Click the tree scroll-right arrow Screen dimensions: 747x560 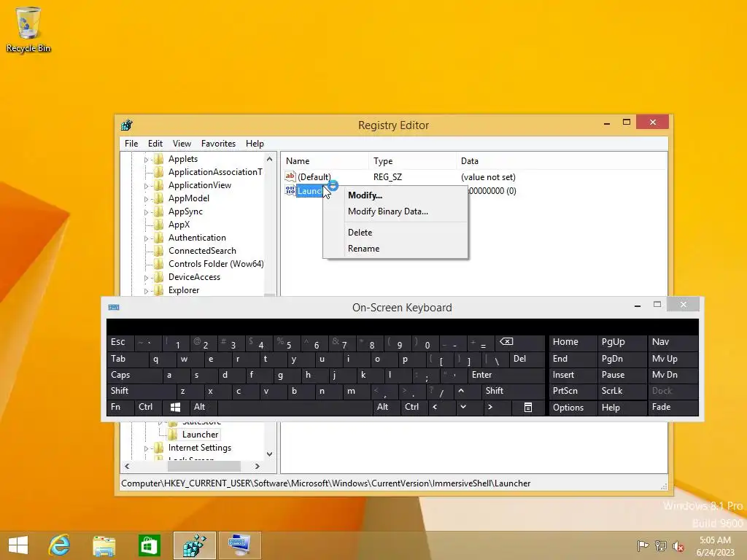point(258,466)
